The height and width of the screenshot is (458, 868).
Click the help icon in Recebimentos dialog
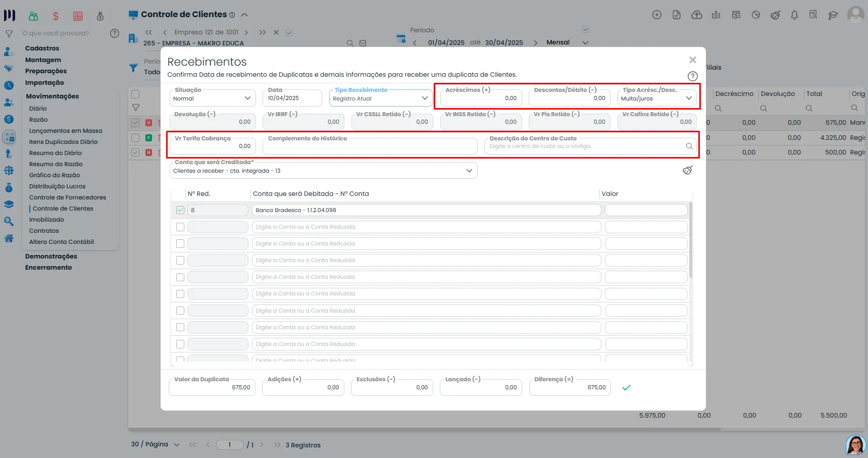(692, 76)
